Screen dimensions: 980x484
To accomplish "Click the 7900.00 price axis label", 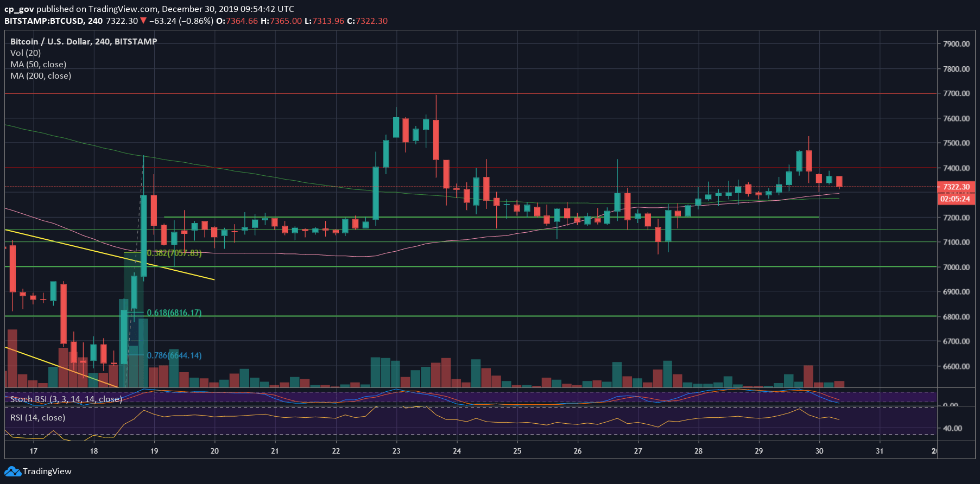I will click(956, 44).
